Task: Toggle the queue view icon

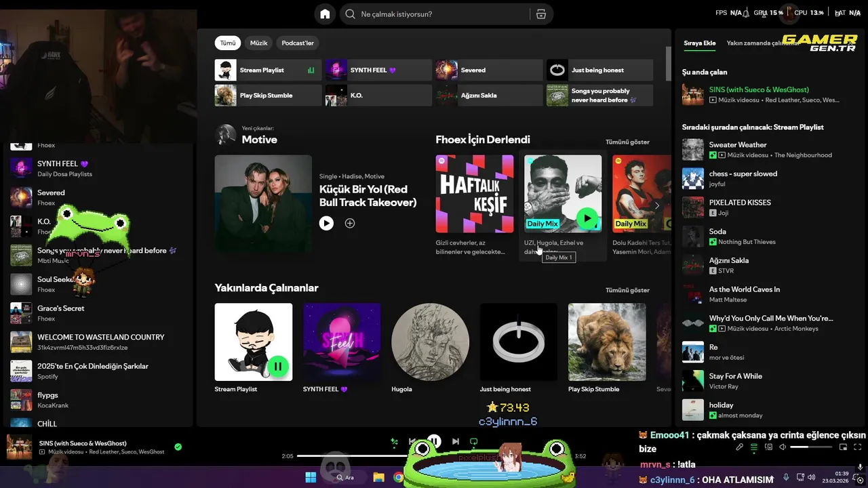Action: [x=754, y=447]
